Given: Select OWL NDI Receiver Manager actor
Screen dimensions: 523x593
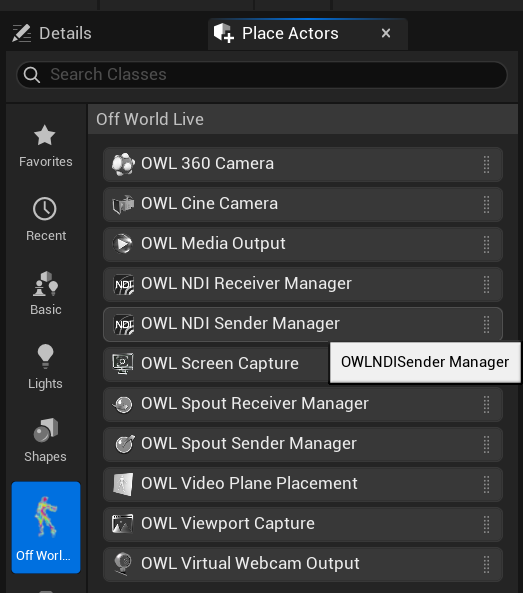Looking at the screenshot, I should (x=303, y=284).
